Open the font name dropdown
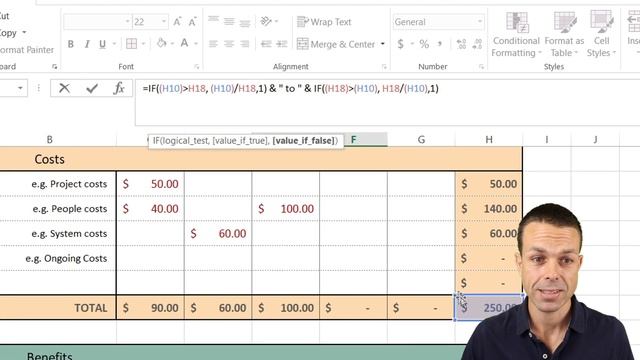The image size is (640, 360). [127, 22]
